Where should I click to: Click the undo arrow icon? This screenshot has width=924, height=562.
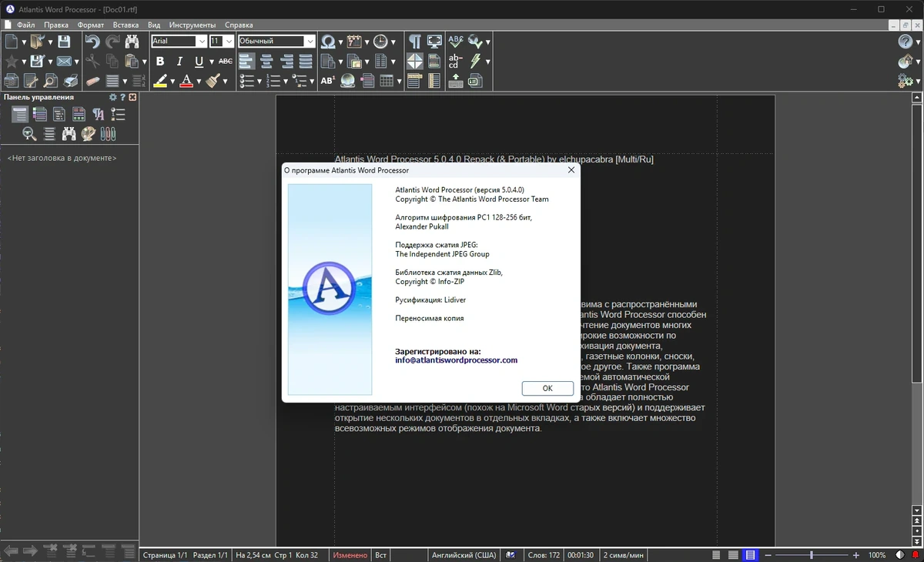(x=92, y=42)
